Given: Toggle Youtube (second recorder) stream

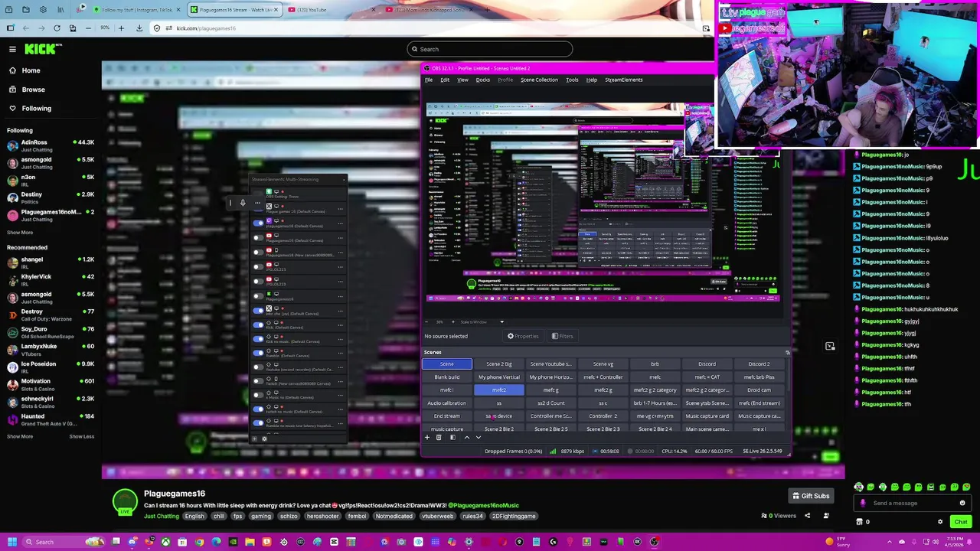Looking at the screenshot, I should pyautogui.click(x=258, y=367).
